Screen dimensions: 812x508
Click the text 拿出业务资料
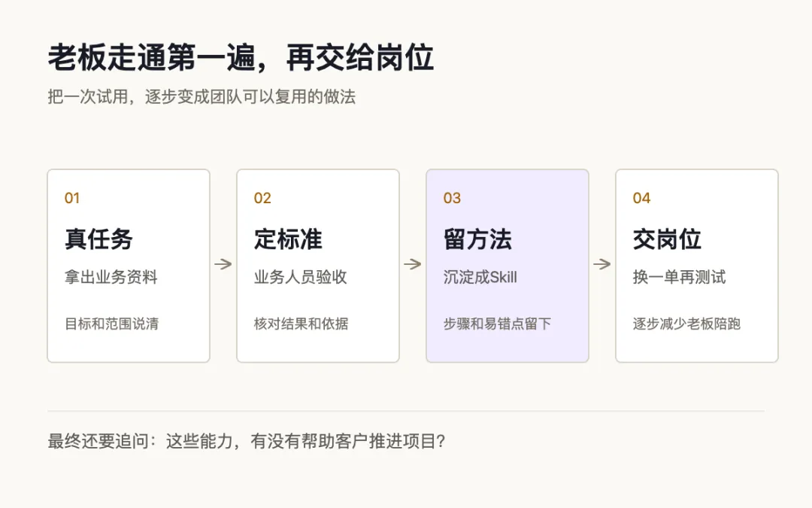point(111,277)
